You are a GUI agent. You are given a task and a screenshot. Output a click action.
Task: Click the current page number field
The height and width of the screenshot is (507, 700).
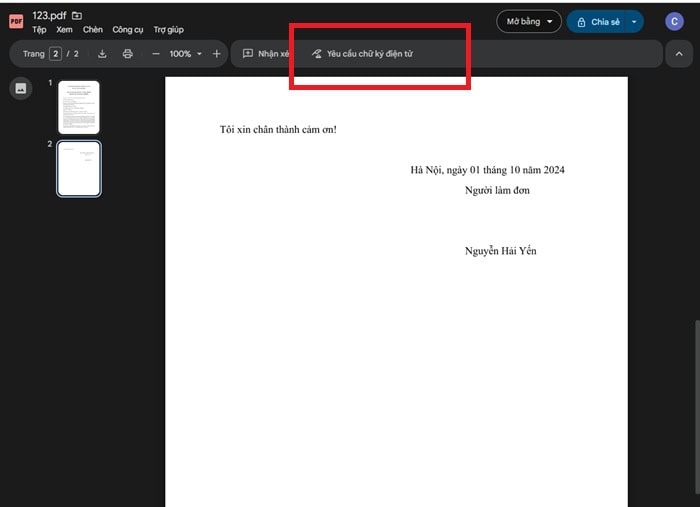coord(56,54)
